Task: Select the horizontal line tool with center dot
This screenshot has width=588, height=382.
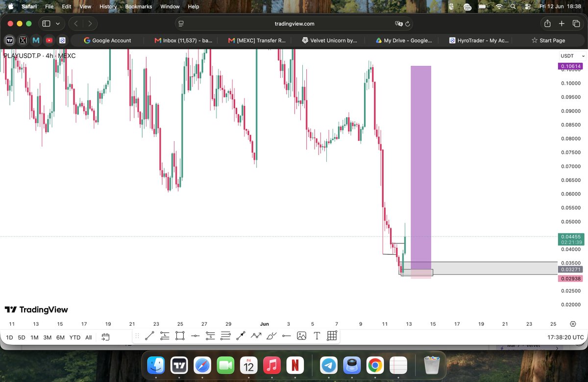Action: pos(195,335)
